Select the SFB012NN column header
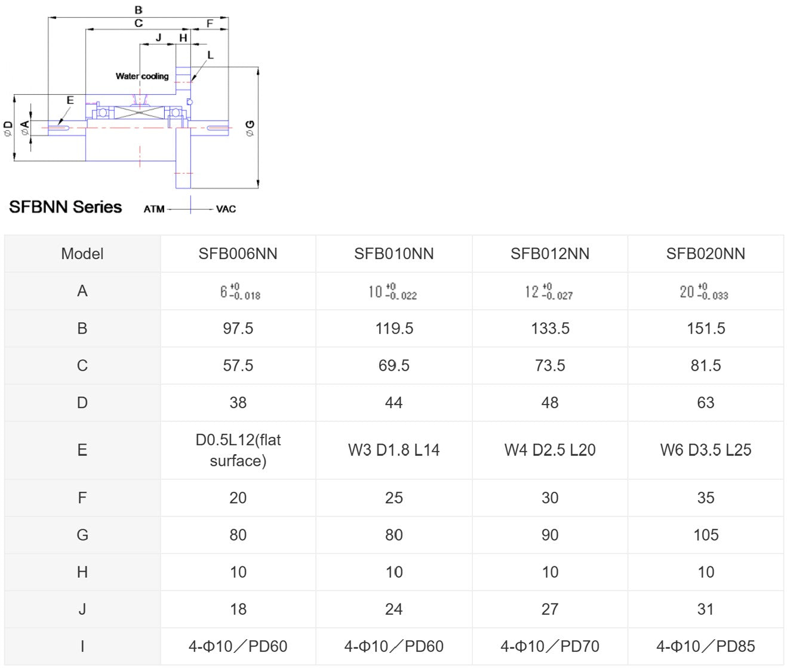787x672 pixels. pos(550,254)
